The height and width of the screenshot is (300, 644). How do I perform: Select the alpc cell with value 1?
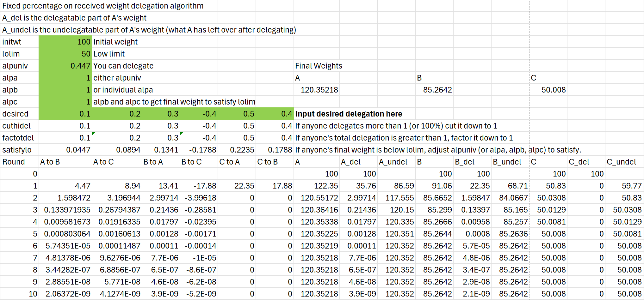tap(65, 102)
